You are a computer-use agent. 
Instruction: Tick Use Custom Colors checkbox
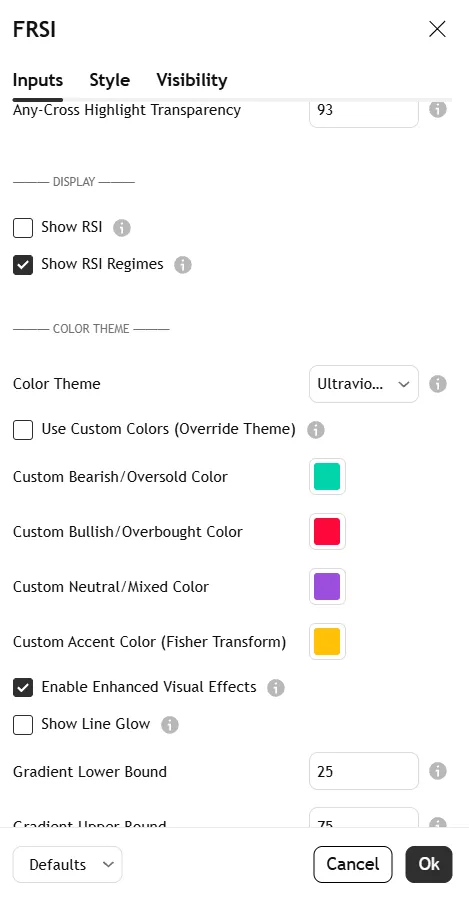pos(23,430)
